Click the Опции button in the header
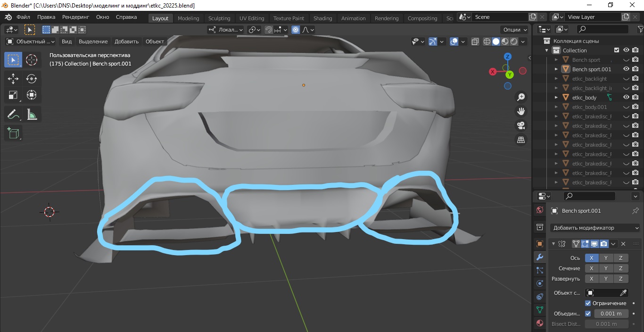 click(515, 29)
